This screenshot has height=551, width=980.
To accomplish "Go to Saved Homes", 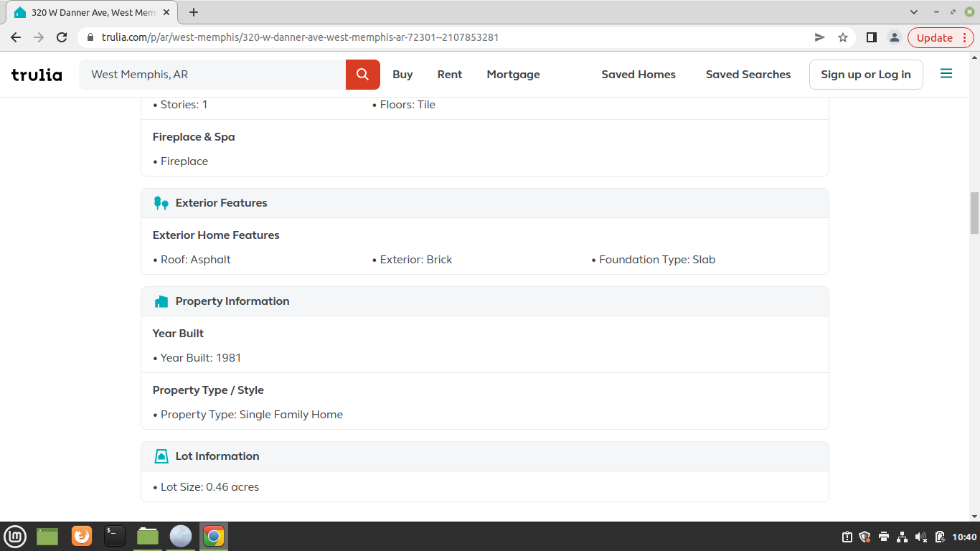I will pos(639,75).
